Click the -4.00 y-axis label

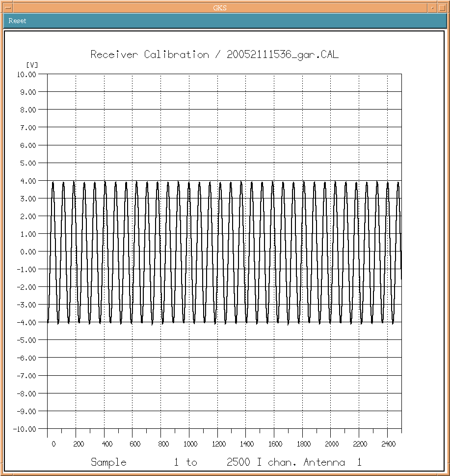click(26, 323)
